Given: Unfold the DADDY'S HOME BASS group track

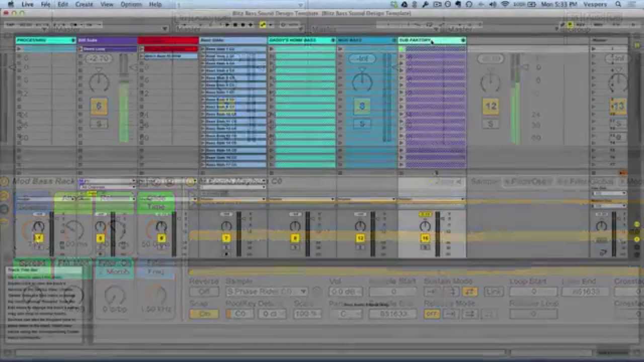Looking at the screenshot, I should click(x=333, y=40).
